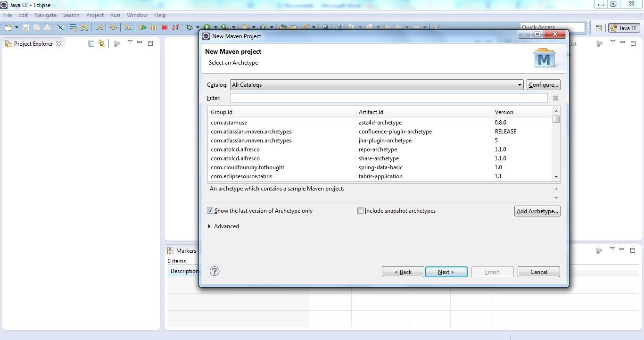
Task: Open the Debug configurations dropdown arrow
Action: (198, 27)
